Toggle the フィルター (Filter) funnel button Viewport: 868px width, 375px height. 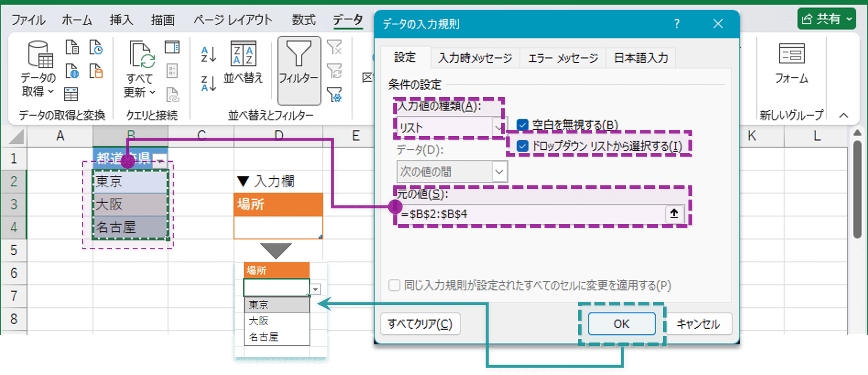coord(299,71)
